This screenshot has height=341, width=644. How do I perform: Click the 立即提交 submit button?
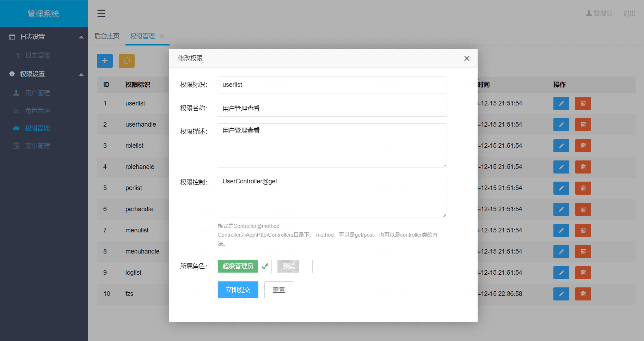pyautogui.click(x=238, y=290)
